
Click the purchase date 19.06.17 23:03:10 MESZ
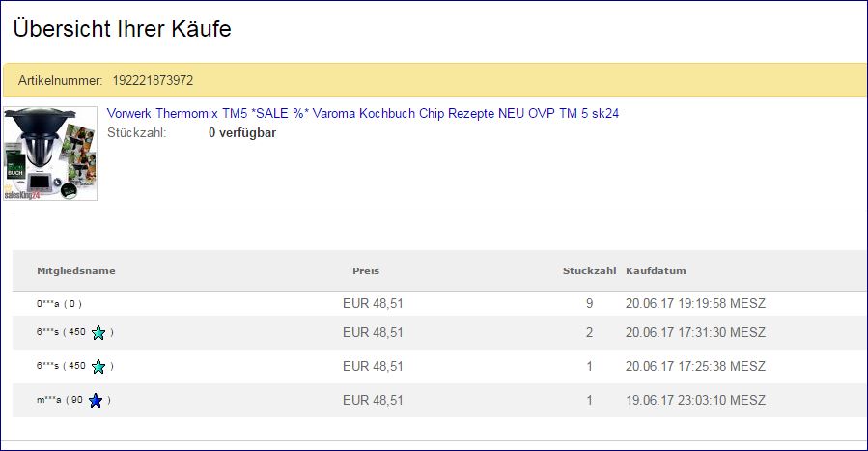696,400
